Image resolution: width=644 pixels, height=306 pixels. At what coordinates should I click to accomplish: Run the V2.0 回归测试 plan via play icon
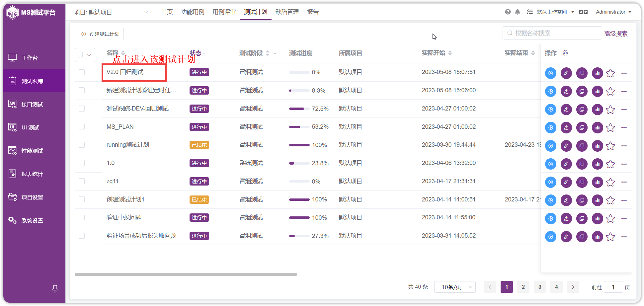[x=550, y=73]
